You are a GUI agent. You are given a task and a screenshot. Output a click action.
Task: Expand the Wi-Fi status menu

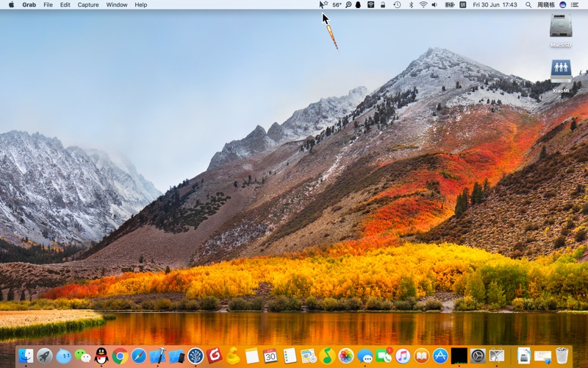(x=423, y=4)
